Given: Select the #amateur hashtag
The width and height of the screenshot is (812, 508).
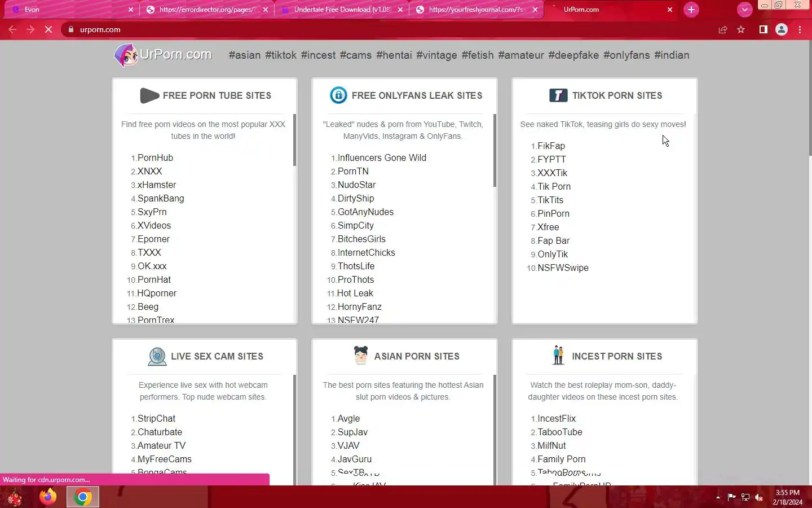Looking at the screenshot, I should (521, 55).
